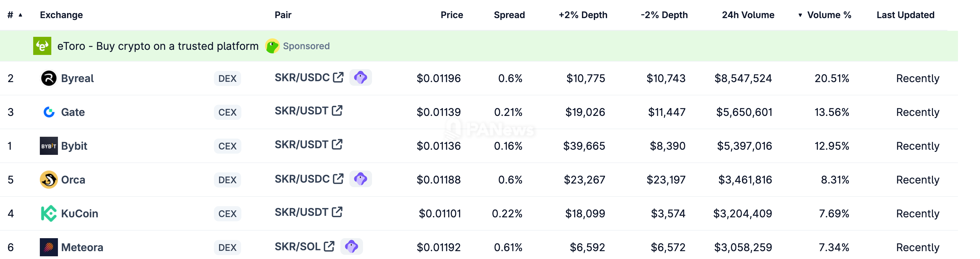
Task: Click the purple badge beside Orca SKR/USDC
Action: [360, 179]
